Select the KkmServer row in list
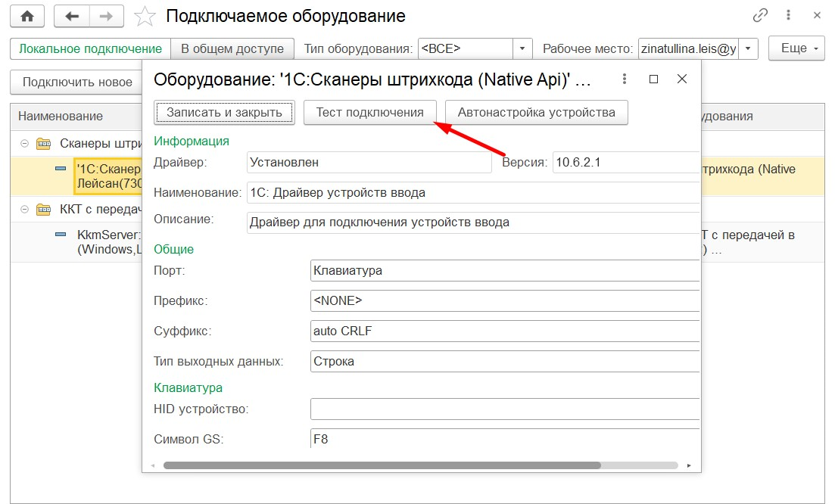The image size is (835, 504). (x=76, y=241)
